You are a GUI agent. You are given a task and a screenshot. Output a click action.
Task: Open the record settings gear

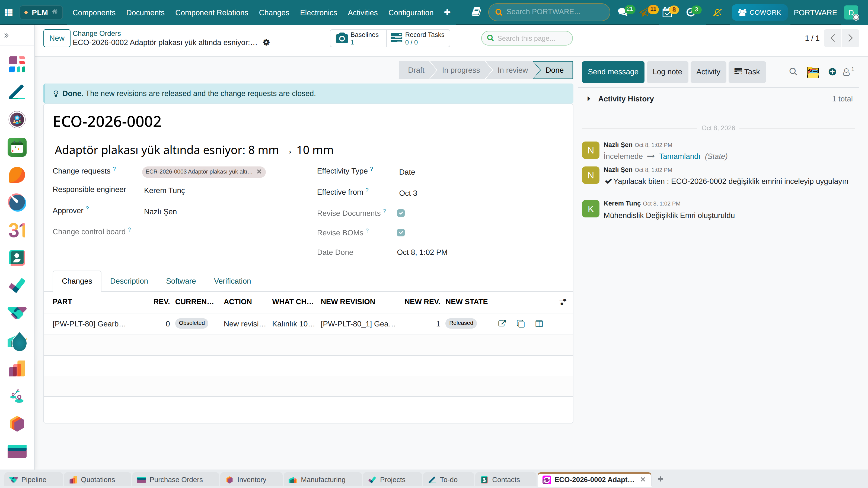[266, 43]
